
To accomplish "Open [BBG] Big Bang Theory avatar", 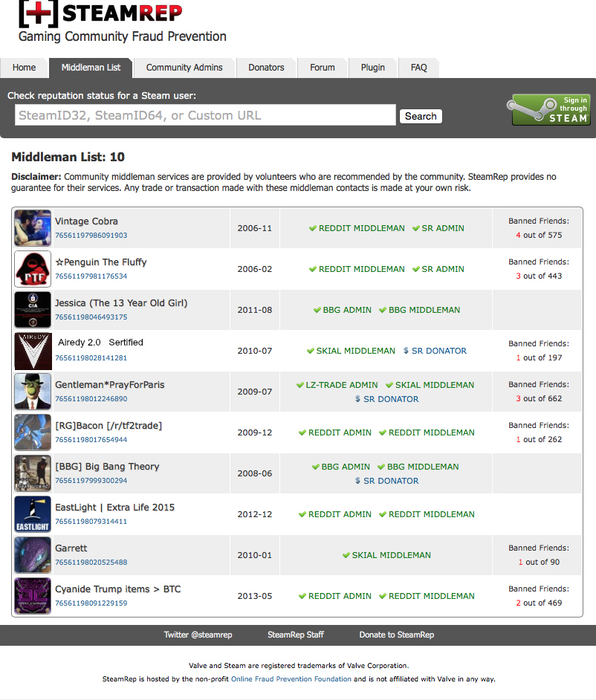I will (x=33, y=473).
